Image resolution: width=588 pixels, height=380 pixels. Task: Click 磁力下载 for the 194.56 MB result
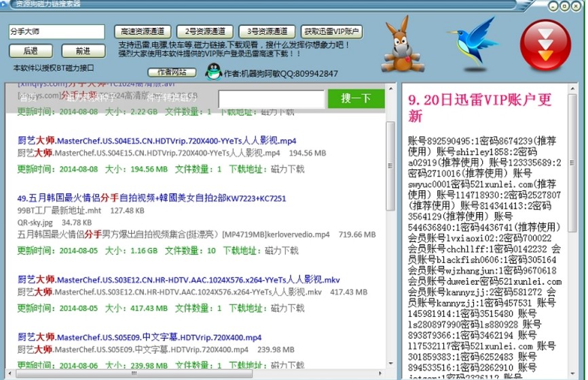(287, 169)
